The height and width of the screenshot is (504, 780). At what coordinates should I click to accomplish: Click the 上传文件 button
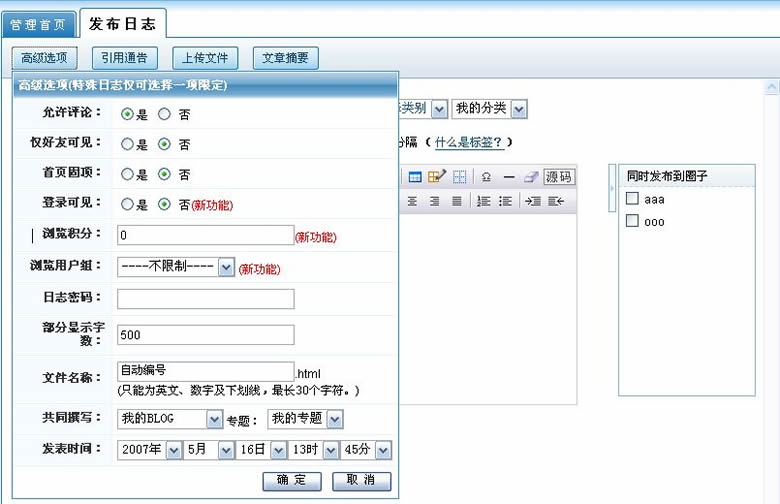click(x=205, y=58)
